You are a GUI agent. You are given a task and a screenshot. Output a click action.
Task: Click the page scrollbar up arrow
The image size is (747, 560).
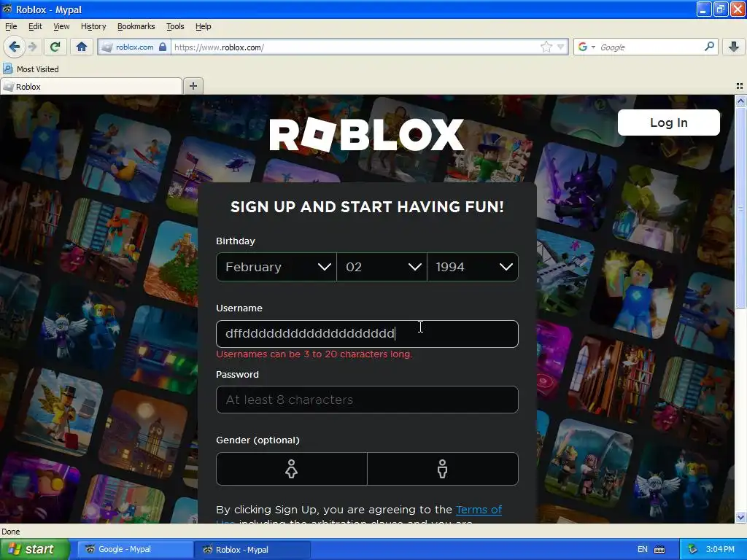coord(740,101)
